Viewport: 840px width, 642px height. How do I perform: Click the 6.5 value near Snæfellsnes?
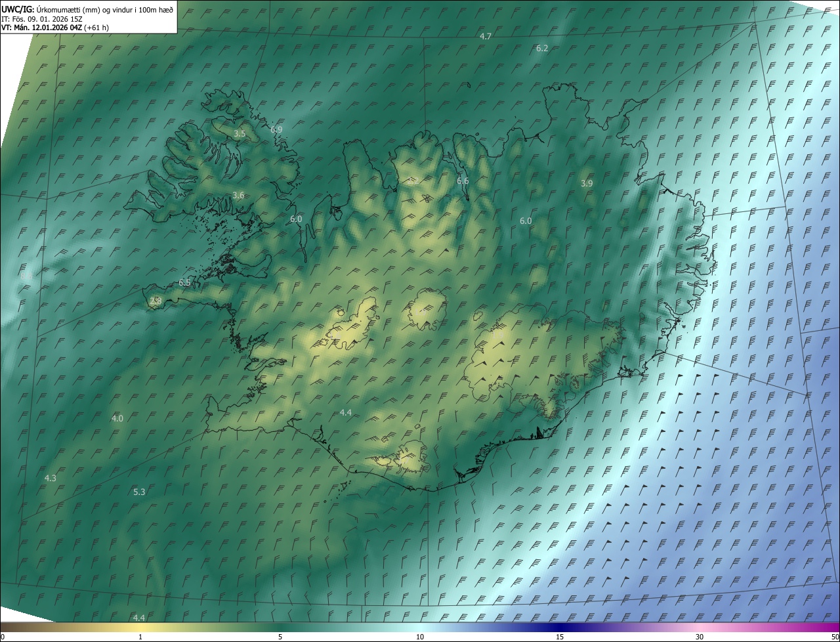click(x=184, y=283)
